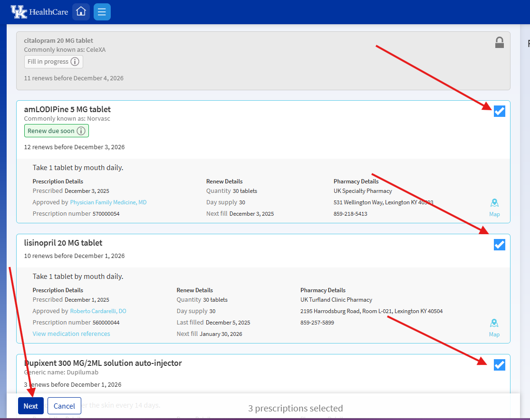The image size is (530, 420).
Task: Uncheck the lisinopril 20 MG tablet checkbox
Action: (499, 244)
